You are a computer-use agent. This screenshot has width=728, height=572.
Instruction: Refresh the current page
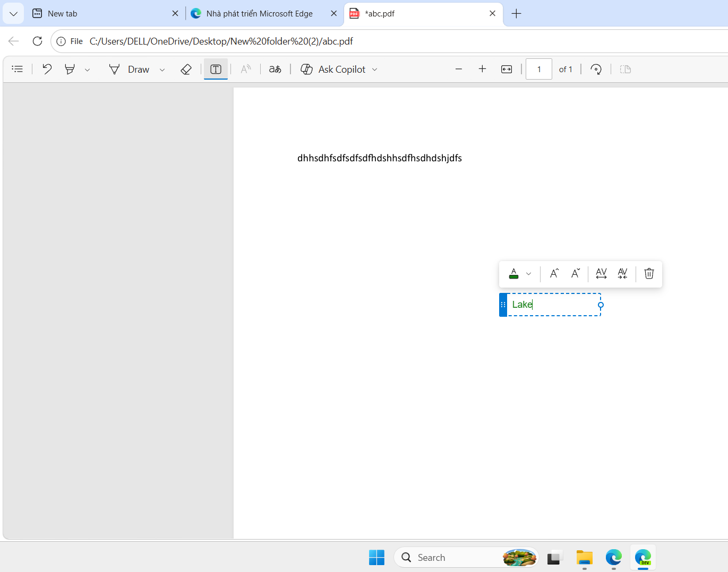pos(37,41)
